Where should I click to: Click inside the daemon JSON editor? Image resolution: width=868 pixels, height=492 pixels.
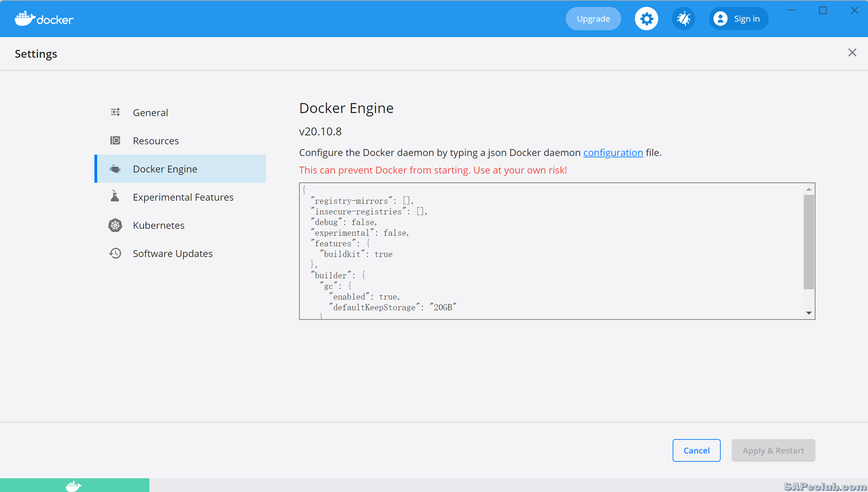(549, 251)
